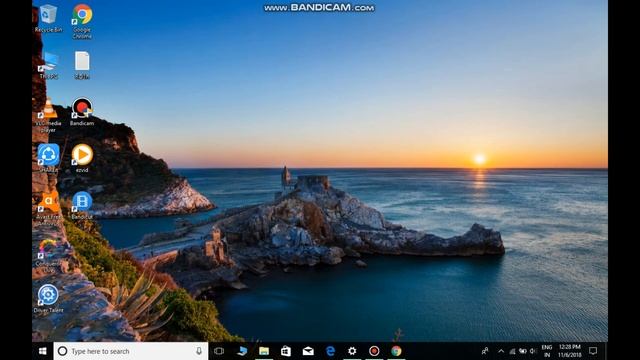Open the Bandicut desktop shortcut

(82, 205)
